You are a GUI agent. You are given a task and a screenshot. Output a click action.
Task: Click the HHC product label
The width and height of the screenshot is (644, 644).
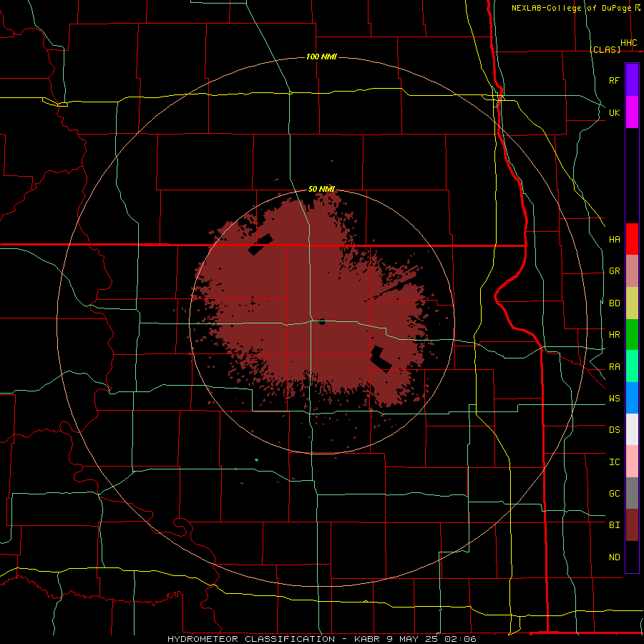point(629,43)
